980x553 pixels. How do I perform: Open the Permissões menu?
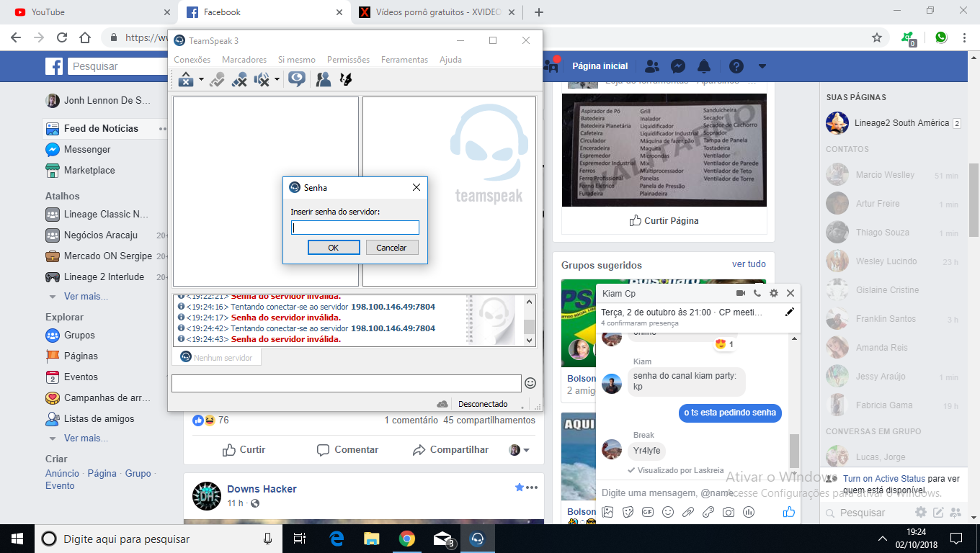click(x=348, y=60)
